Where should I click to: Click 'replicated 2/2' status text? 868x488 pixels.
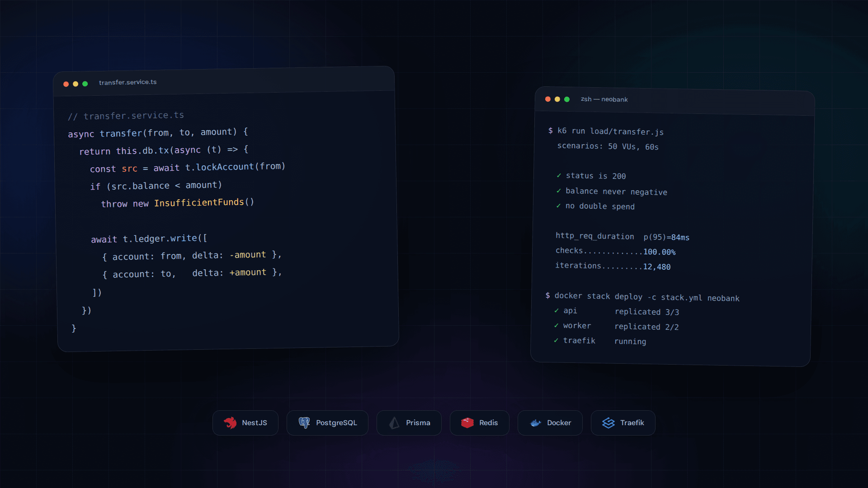(x=646, y=327)
